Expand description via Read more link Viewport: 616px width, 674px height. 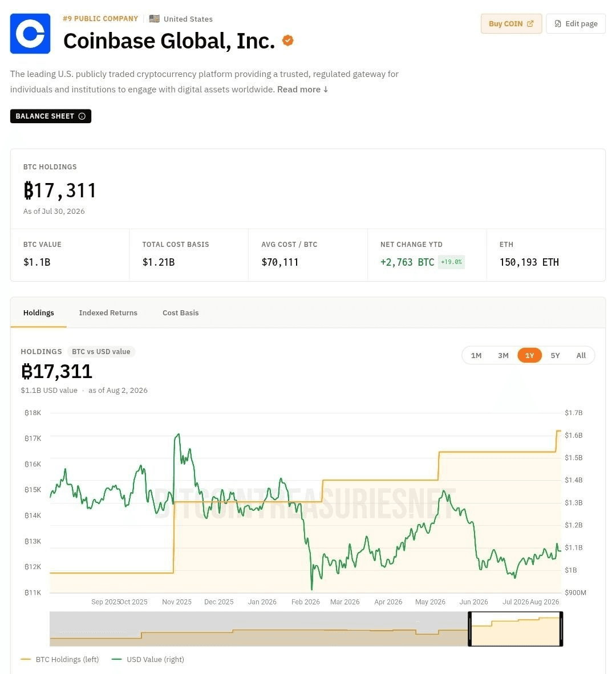(303, 90)
